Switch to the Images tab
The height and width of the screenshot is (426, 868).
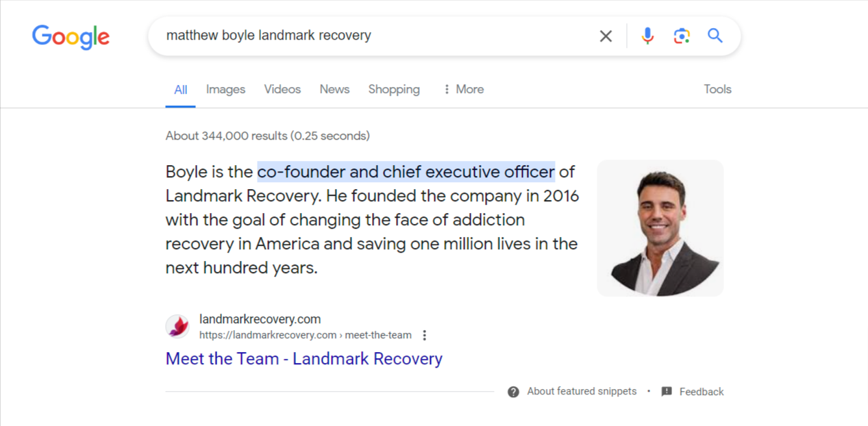(225, 89)
